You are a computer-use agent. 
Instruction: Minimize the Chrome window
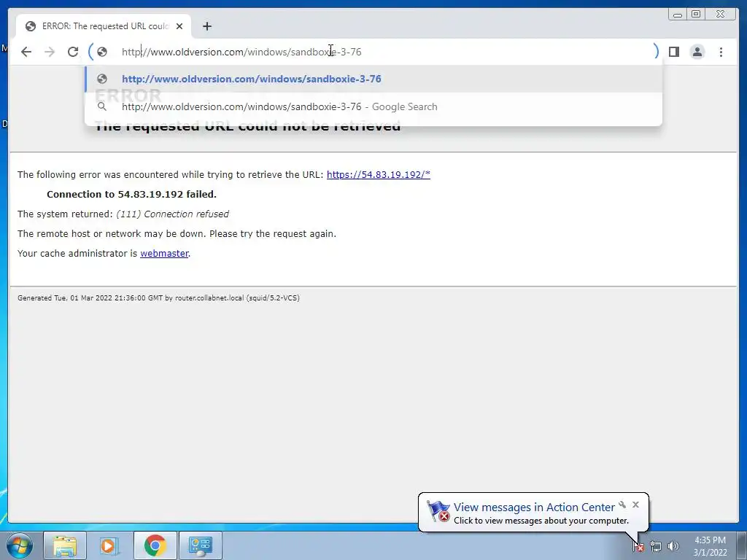678,15
